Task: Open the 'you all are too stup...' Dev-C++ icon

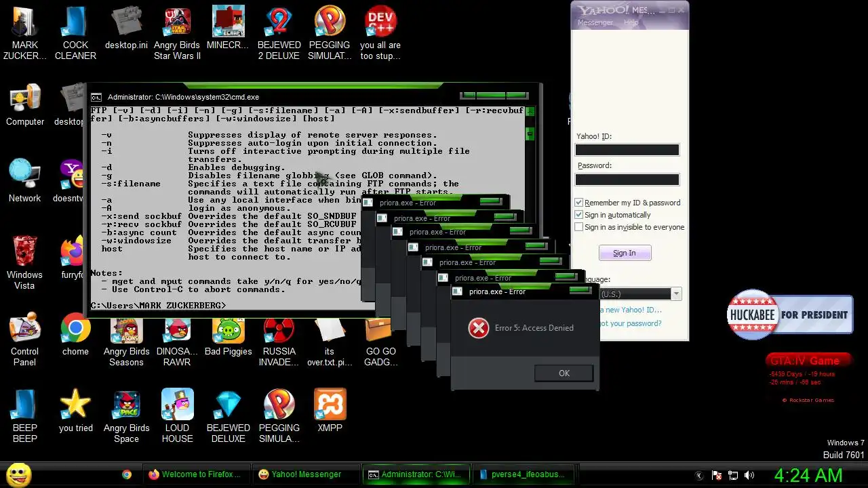Action: (380, 34)
